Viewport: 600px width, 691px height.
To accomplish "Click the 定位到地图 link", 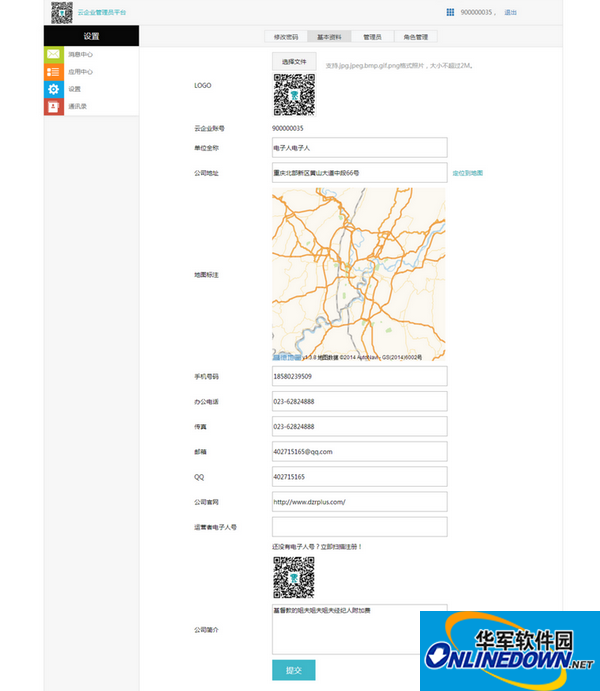I will click(468, 173).
